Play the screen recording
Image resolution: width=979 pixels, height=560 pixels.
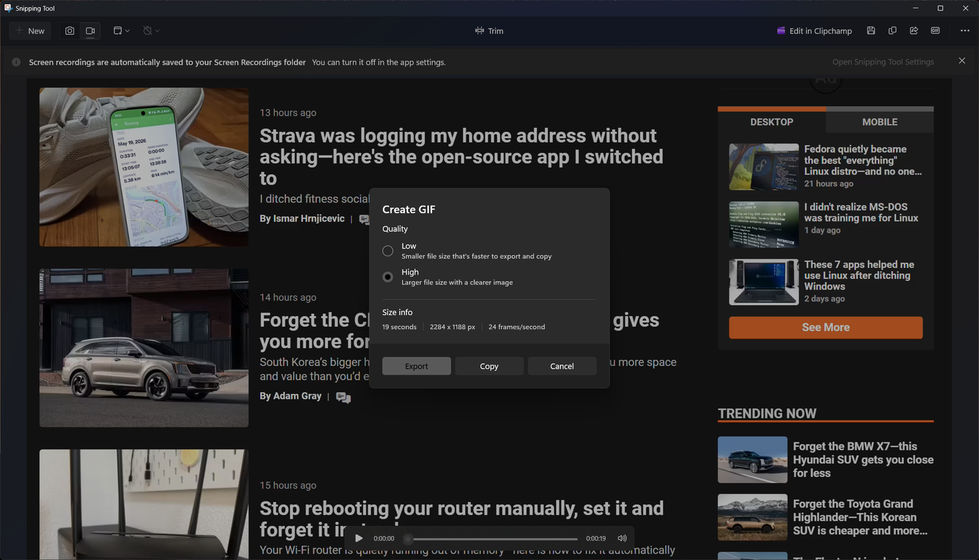[x=359, y=538]
